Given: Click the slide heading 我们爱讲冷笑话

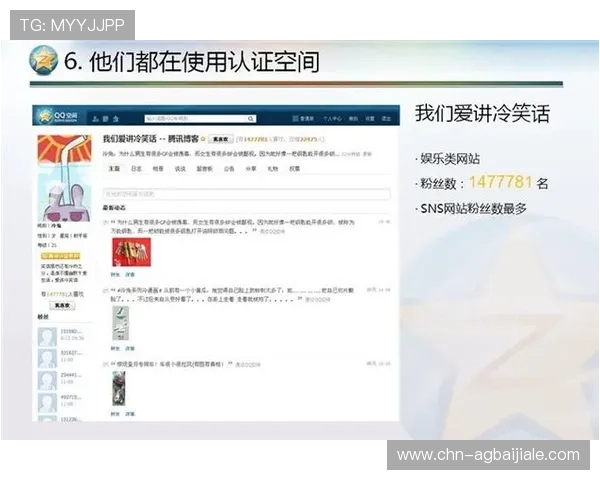Looking at the screenshot, I should coord(482,113).
